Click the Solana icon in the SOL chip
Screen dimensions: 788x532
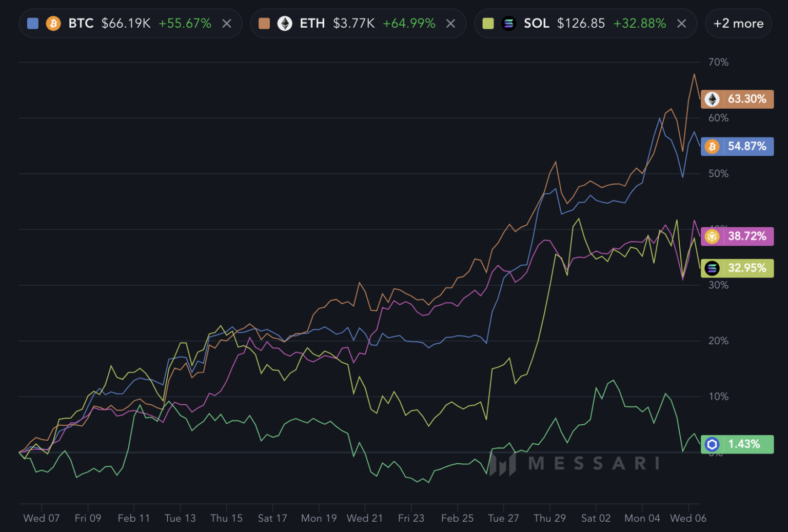point(508,24)
